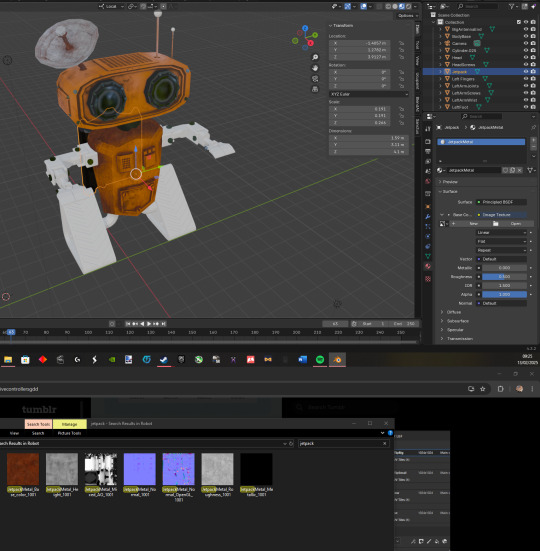
Task: Bookmark the page with browser star icon
Action: point(483,389)
